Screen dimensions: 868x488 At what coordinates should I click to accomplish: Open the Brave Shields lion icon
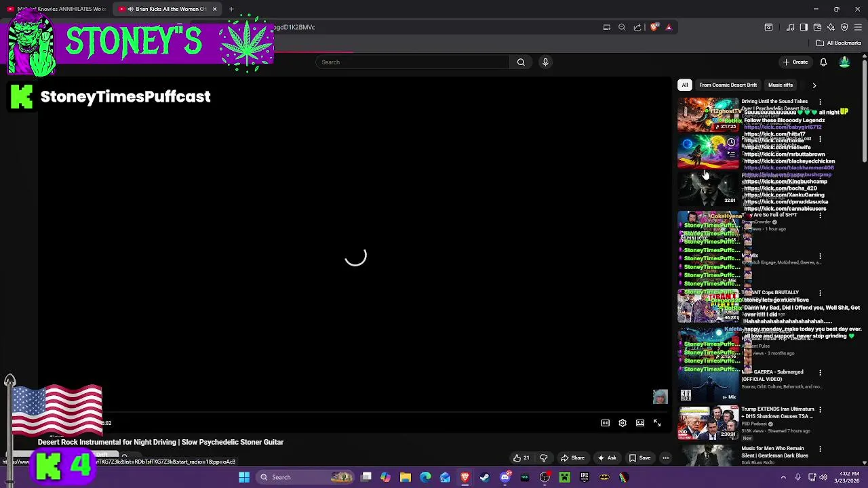click(654, 27)
